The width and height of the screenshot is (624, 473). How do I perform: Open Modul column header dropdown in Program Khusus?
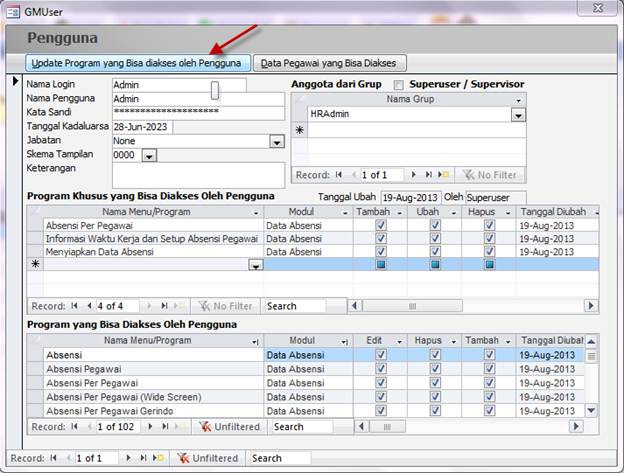pyautogui.click(x=345, y=213)
